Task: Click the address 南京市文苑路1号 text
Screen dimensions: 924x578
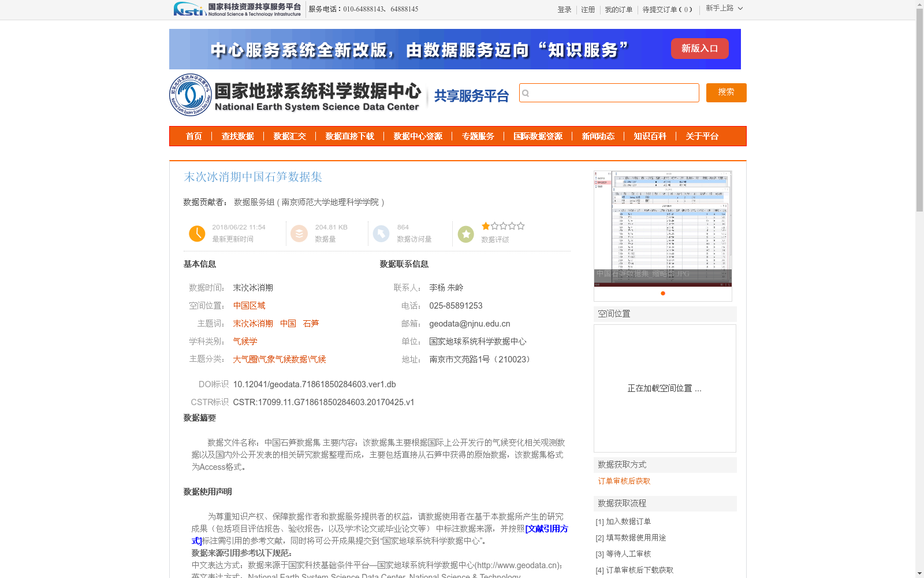Action: pyautogui.click(x=480, y=360)
